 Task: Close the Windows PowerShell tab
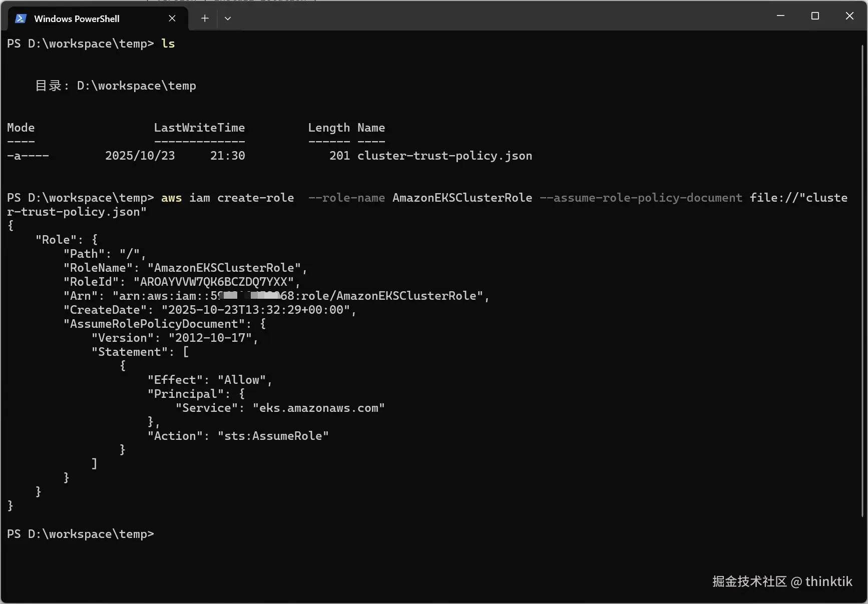[x=172, y=19]
